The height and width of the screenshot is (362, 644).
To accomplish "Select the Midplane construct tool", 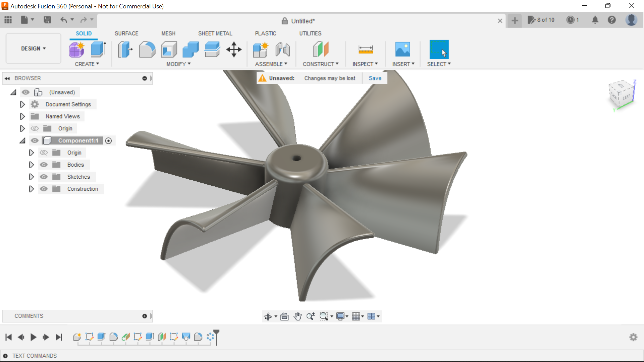I will (321, 50).
